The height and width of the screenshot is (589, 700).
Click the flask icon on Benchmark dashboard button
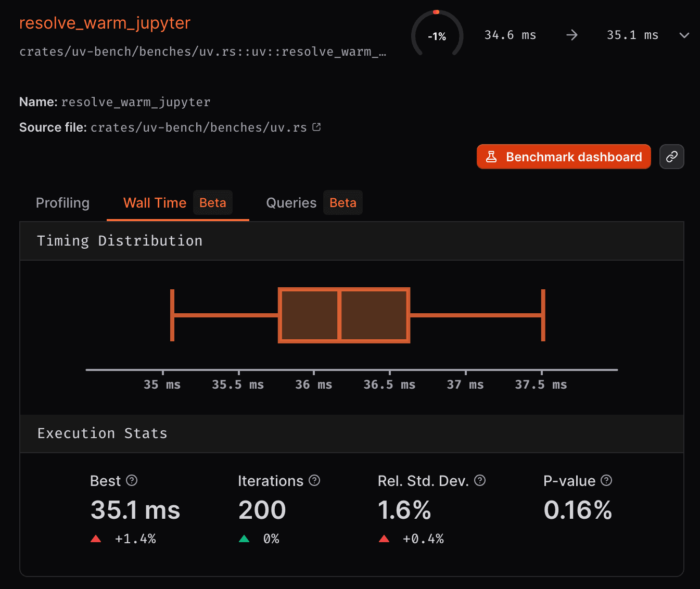(491, 157)
